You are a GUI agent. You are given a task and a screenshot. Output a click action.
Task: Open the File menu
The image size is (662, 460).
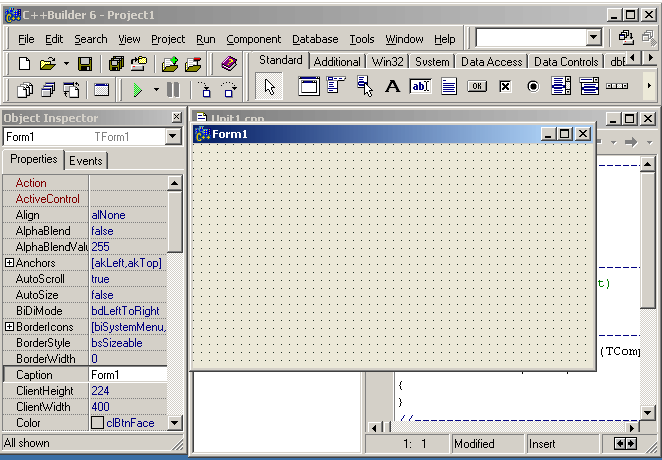tap(26, 39)
